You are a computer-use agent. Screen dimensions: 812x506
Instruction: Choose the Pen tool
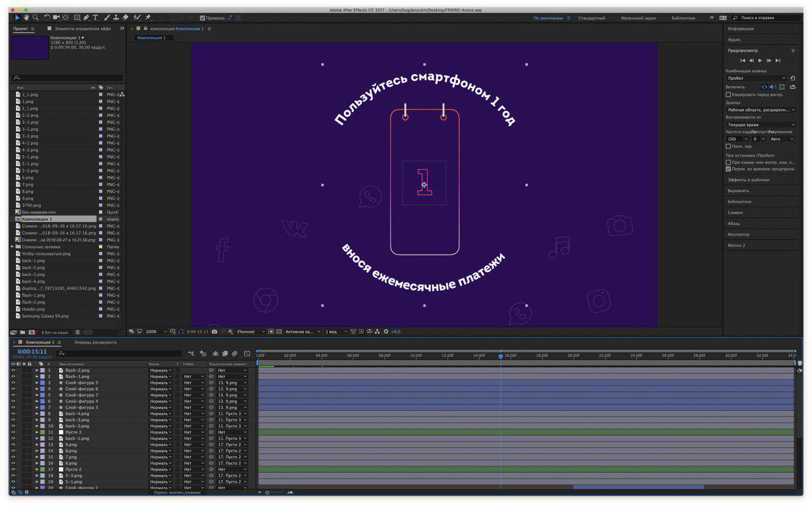tap(86, 18)
